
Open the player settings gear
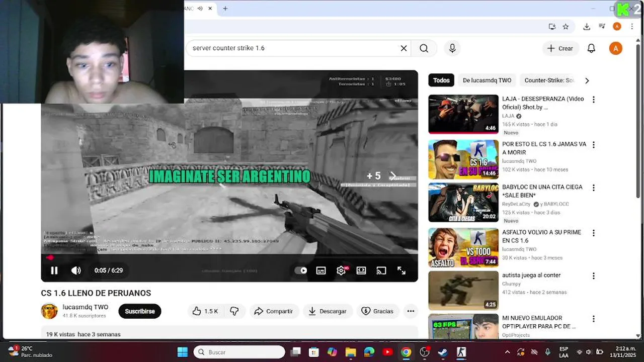(x=341, y=270)
